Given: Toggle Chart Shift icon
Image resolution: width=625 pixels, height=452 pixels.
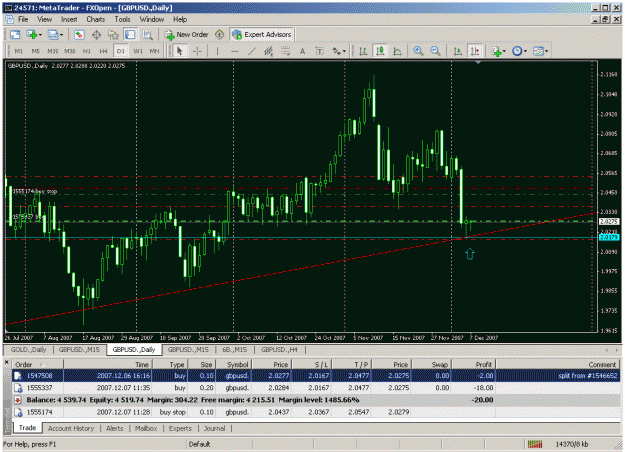Looking at the screenshot, I should 475,51.
